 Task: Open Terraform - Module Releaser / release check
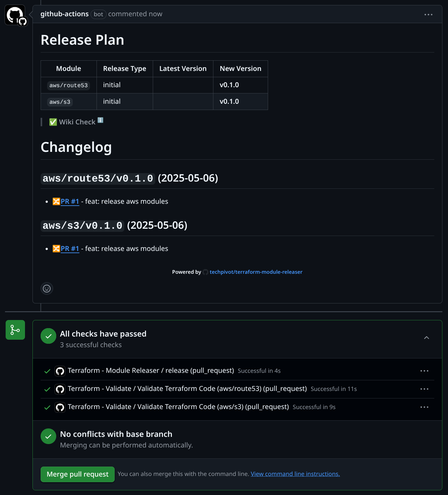click(x=151, y=371)
